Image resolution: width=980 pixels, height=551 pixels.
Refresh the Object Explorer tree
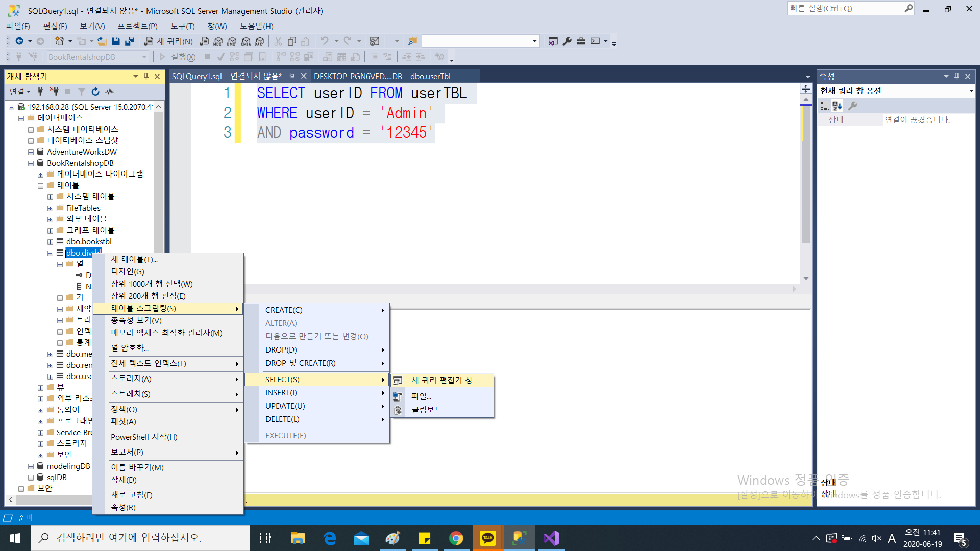tap(95, 92)
